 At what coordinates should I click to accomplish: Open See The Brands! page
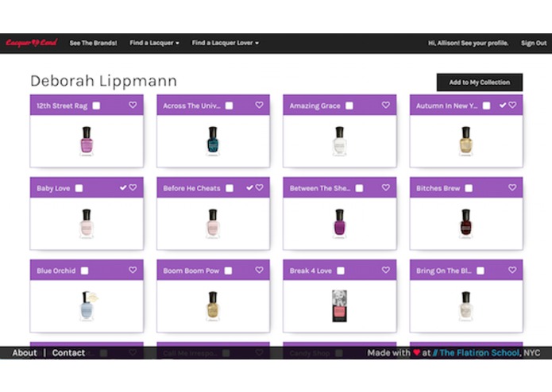click(x=93, y=43)
